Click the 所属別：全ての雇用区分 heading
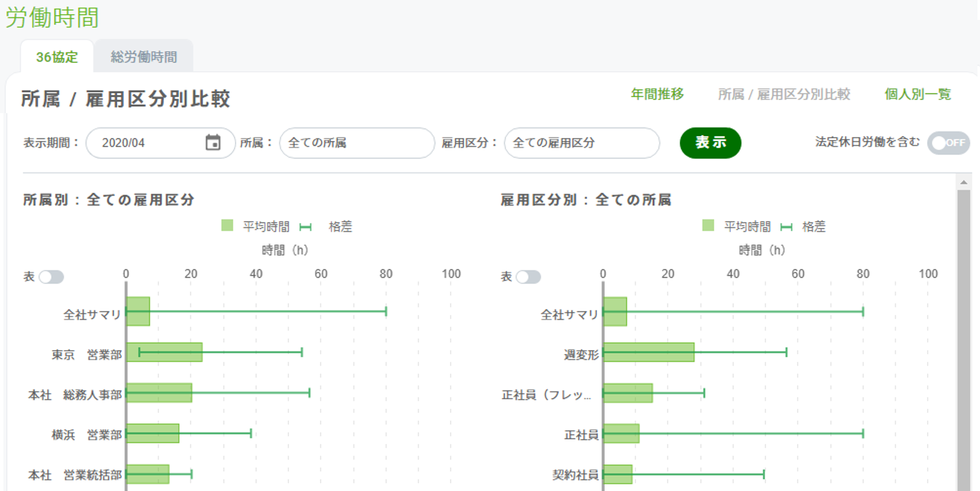The image size is (980, 491). (x=109, y=200)
